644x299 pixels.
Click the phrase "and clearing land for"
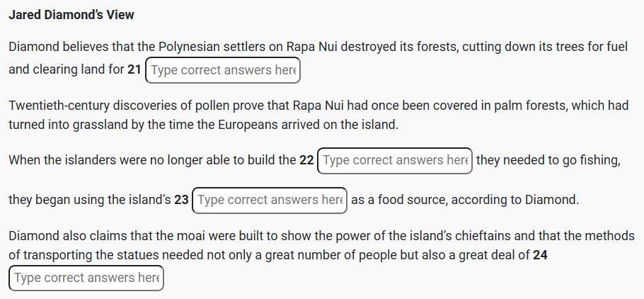[x=67, y=70]
